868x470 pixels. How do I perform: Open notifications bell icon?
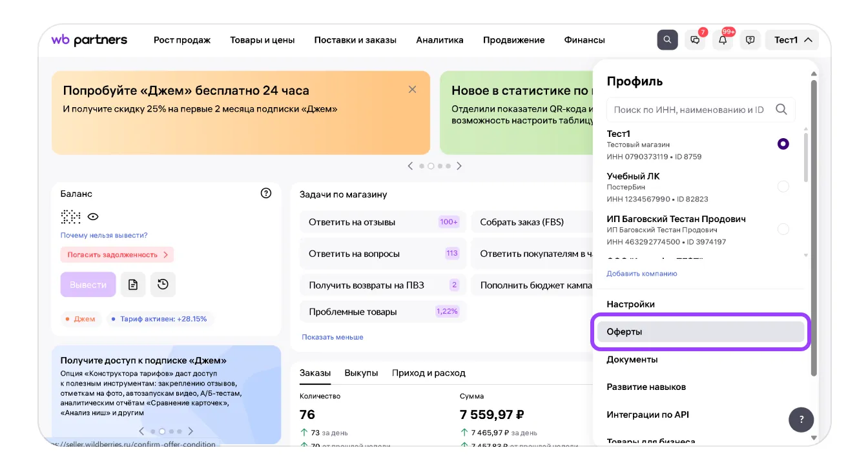point(723,40)
